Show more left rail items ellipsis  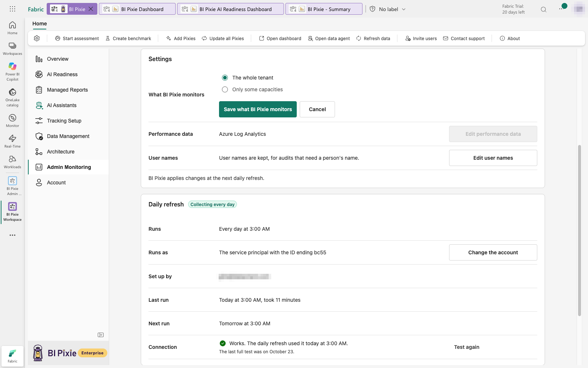pyautogui.click(x=12, y=235)
